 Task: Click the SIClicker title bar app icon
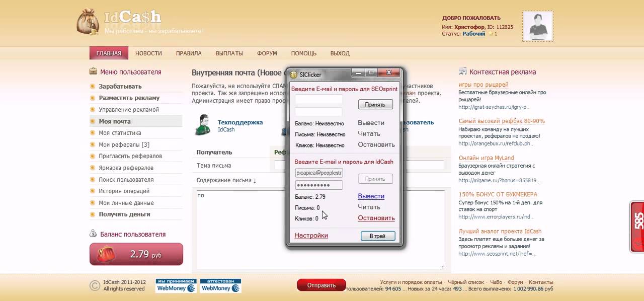point(294,74)
